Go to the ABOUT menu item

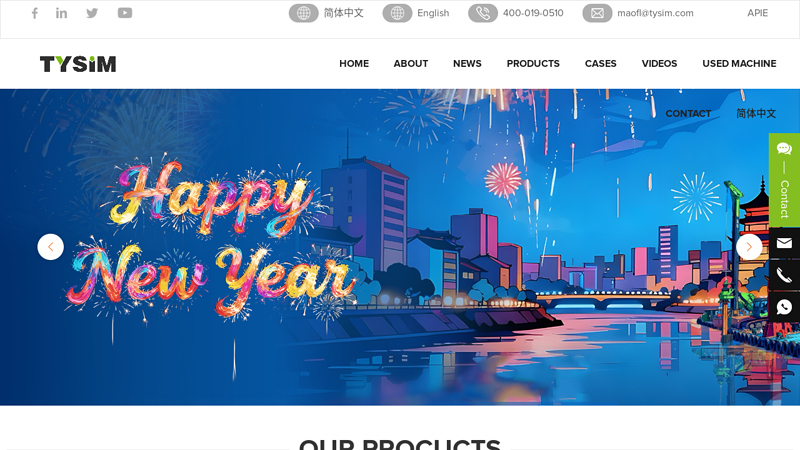[x=411, y=63]
